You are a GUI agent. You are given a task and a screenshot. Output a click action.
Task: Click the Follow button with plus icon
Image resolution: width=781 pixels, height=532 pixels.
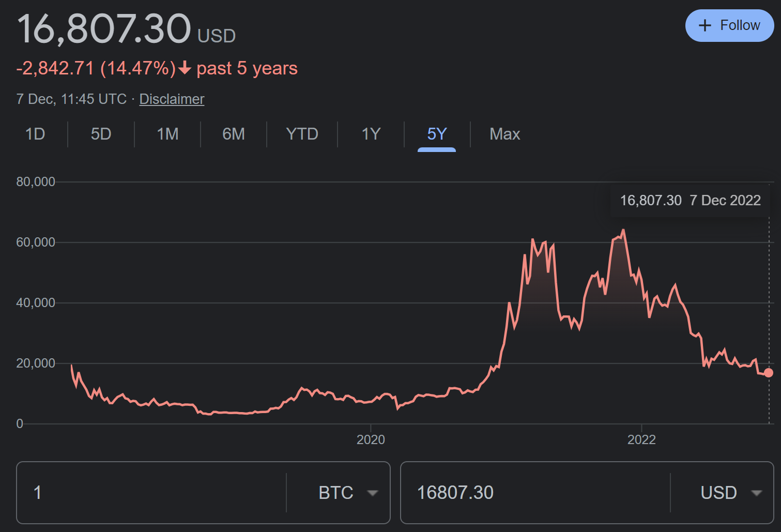tap(729, 25)
